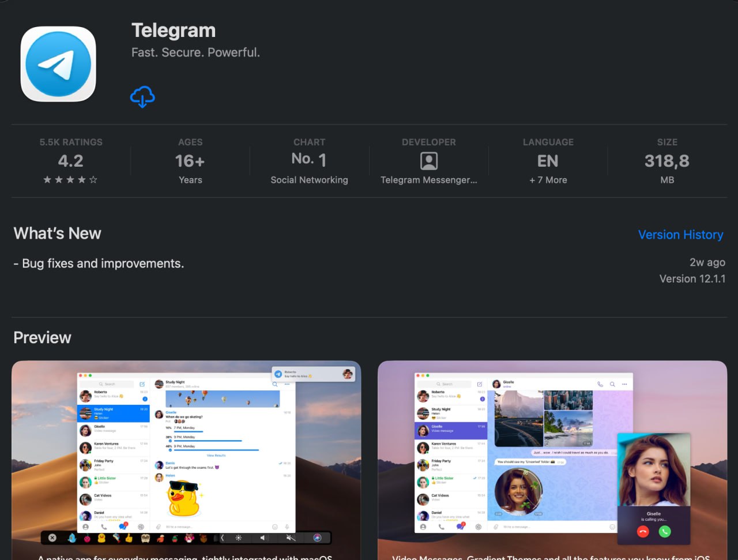Select the Study Night chat in the chat list
Viewport: 738px width, 560px height.
click(113, 413)
